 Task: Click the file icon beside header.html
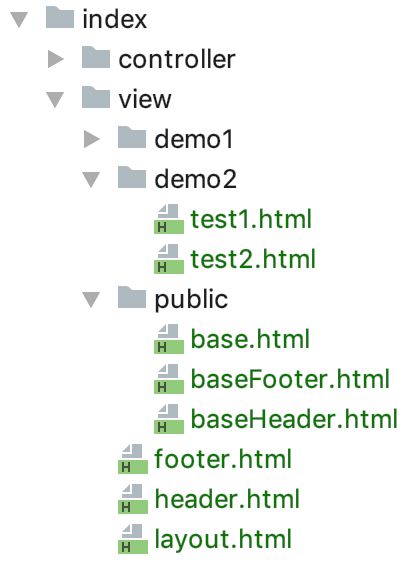click(133, 499)
